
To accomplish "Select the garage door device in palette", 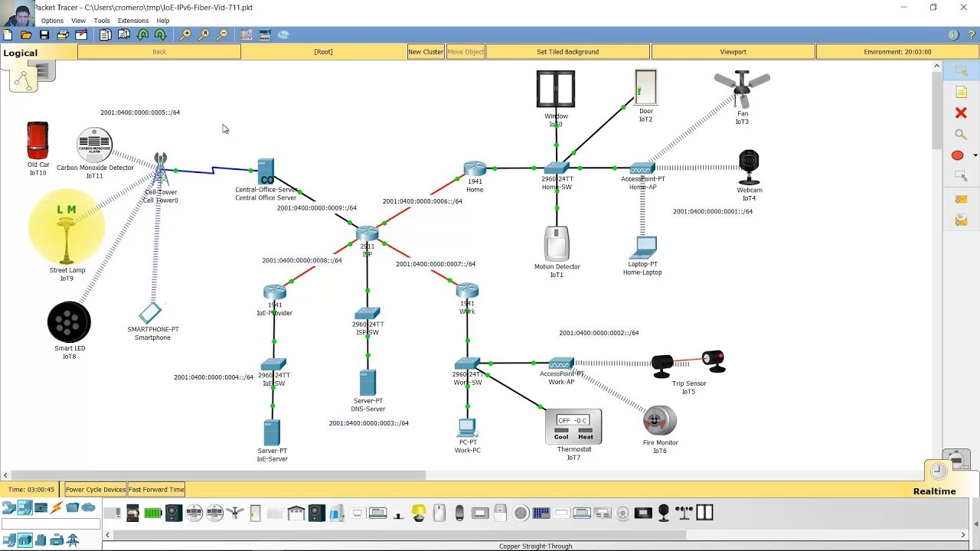I will pyautogui.click(x=296, y=513).
